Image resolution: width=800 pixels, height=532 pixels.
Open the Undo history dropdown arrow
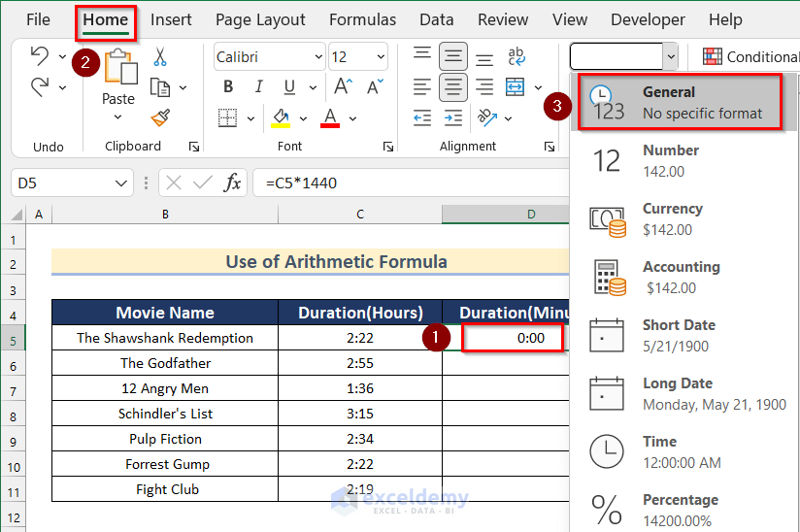coord(62,56)
